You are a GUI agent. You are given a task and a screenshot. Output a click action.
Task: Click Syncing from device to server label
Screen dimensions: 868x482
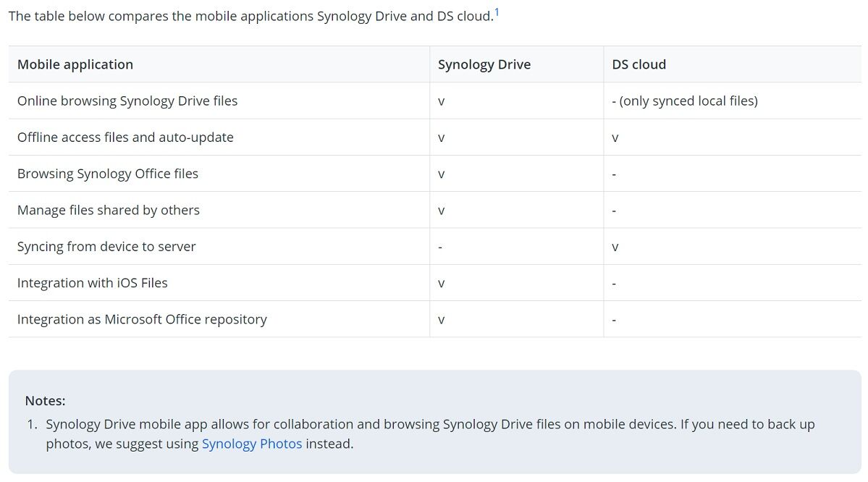106,247
